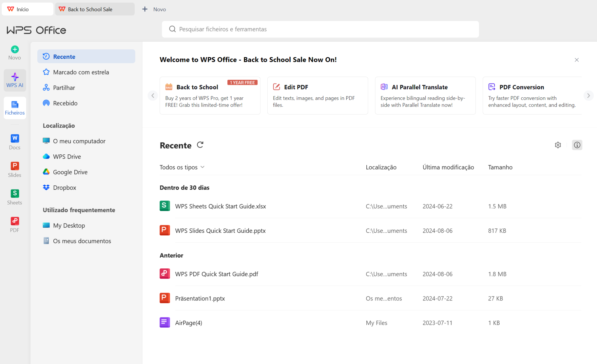Open Präsentation1.pptx from the list
597x364 pixels.
[x=200, y=298]
